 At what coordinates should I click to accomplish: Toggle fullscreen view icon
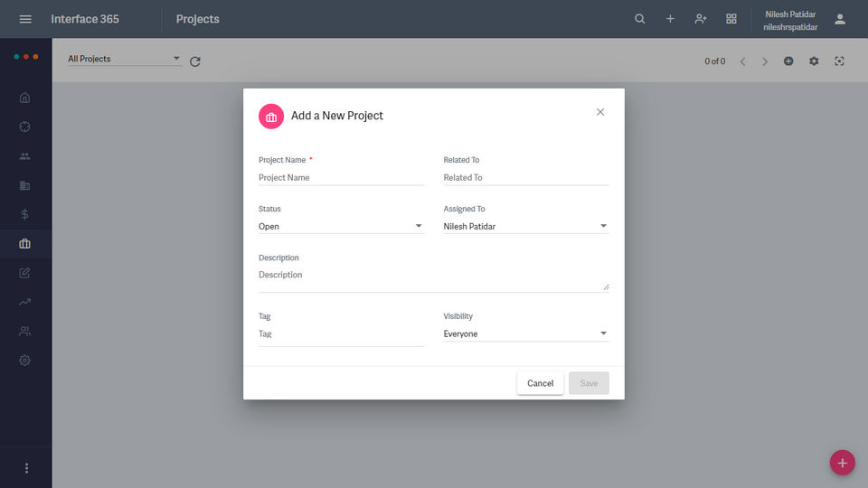(x=839, y=61)
